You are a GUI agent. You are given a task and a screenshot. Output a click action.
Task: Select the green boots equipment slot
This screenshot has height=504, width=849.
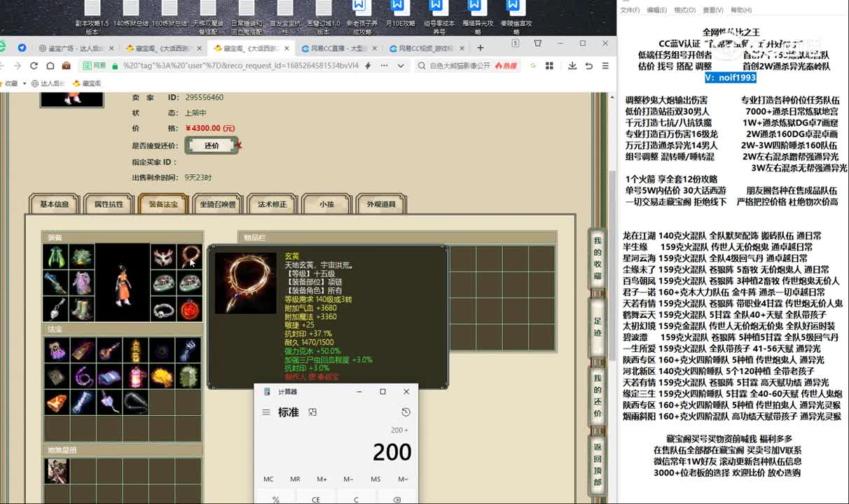click(x=81, y=308)
